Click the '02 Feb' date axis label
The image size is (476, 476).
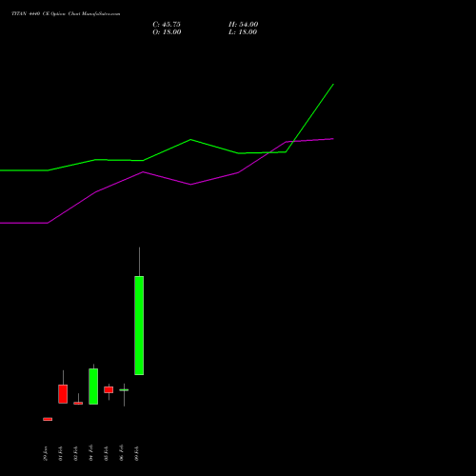coord(76,453)
